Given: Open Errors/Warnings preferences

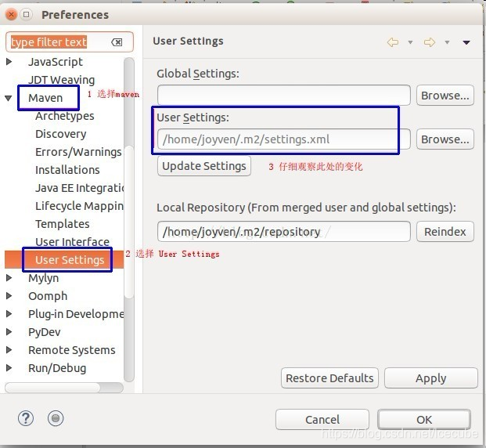Looking at the screenshot, I should click(x=78, y=152).
